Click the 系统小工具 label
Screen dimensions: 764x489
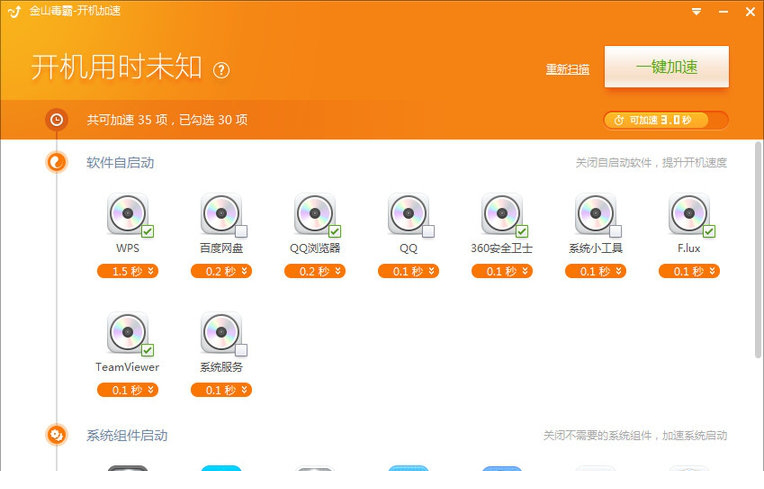pos(595,248)
